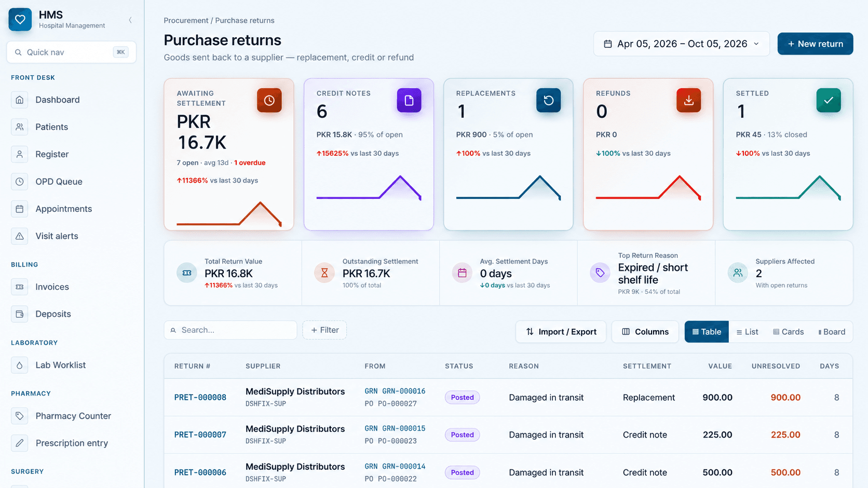Viewport: 868px width, 488px height.
Task: Click the Replacement settlement cell
Action: click(649, 398)
